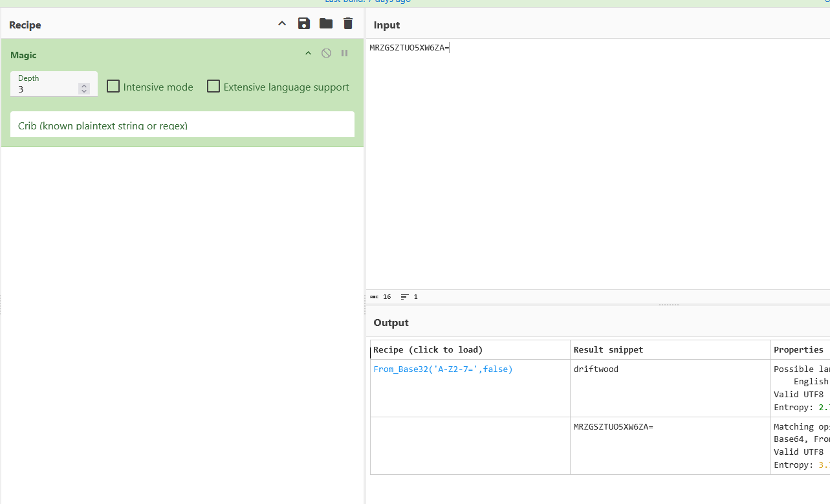Click the Crib plaintext input field
Image resolution: width=830 pixels, height=504 pixels.
[182, 125]
